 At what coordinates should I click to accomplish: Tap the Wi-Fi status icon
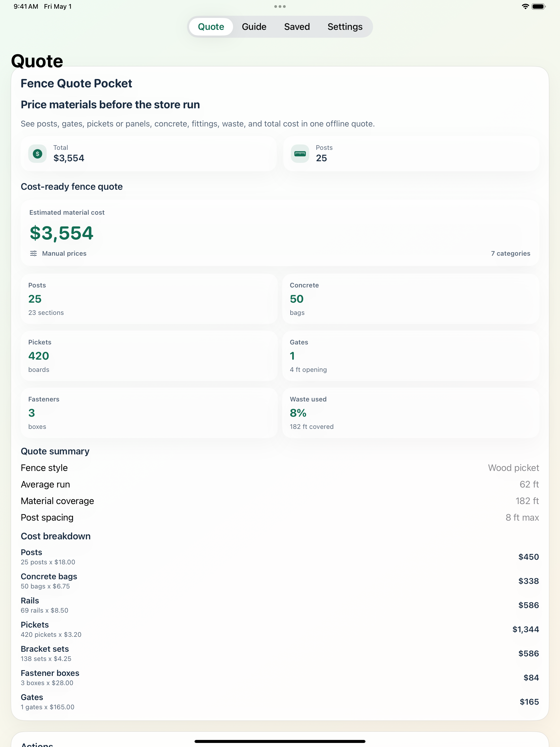tap(525, 7)
